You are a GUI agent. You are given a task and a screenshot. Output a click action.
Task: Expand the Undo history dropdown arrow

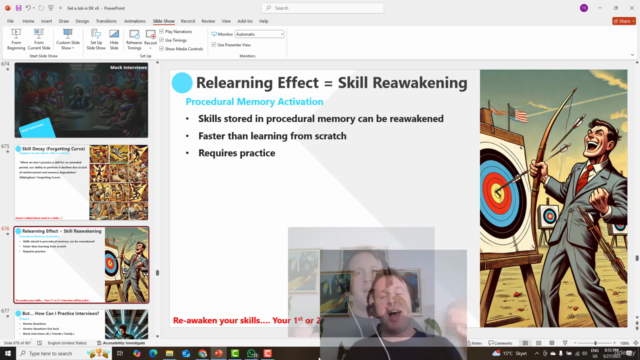[x=33, y=8]
